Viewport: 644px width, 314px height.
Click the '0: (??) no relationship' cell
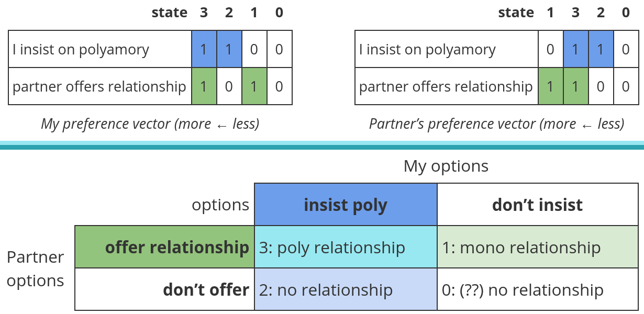(538, 289)
